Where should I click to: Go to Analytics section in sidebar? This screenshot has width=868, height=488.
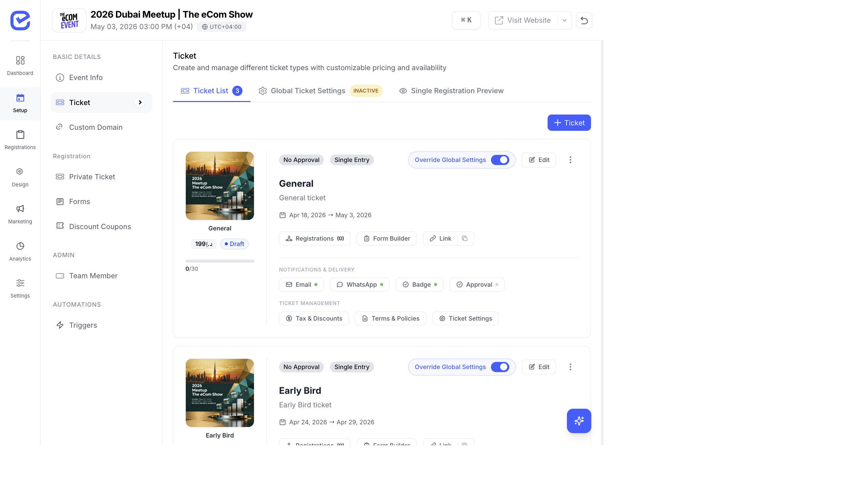[x=20, y=246]
